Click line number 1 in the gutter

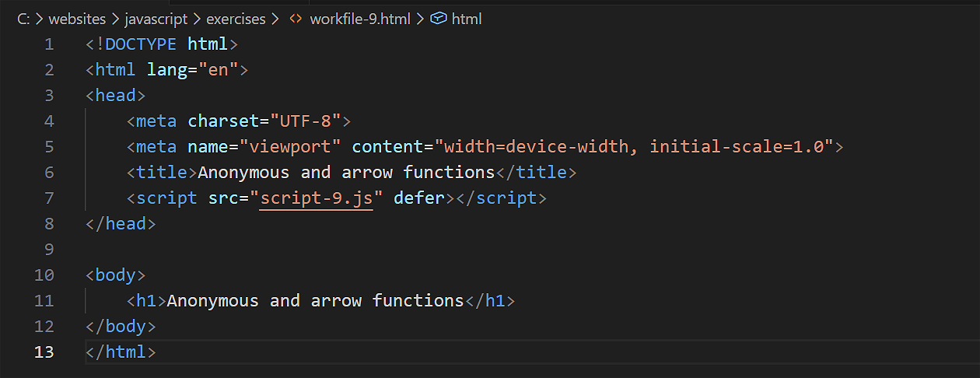tap(49, 44)
